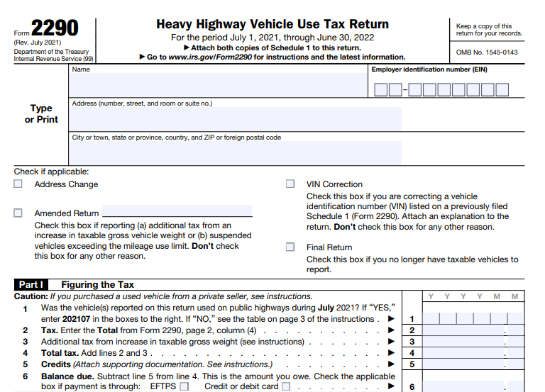This screenshot has height=392, width=545.
Task: Click the 'Part I' header label
Action: pos(31,285)
